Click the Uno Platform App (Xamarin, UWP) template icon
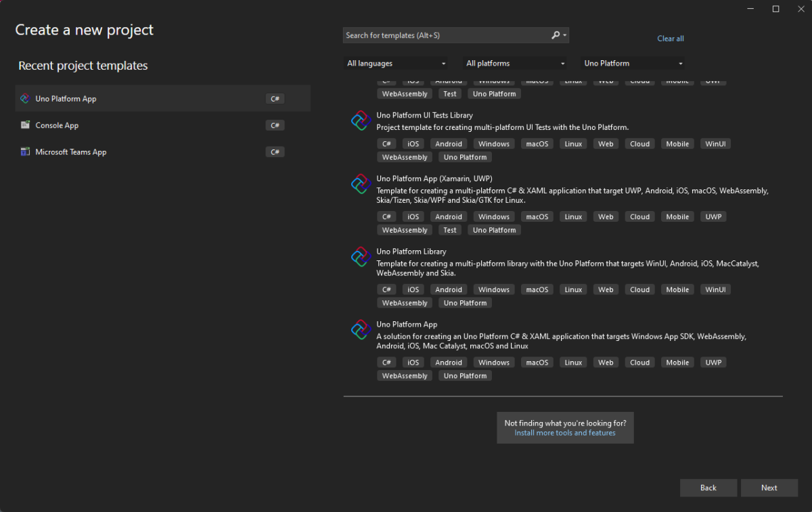812x512 pixels. click(x=360, y=183)
